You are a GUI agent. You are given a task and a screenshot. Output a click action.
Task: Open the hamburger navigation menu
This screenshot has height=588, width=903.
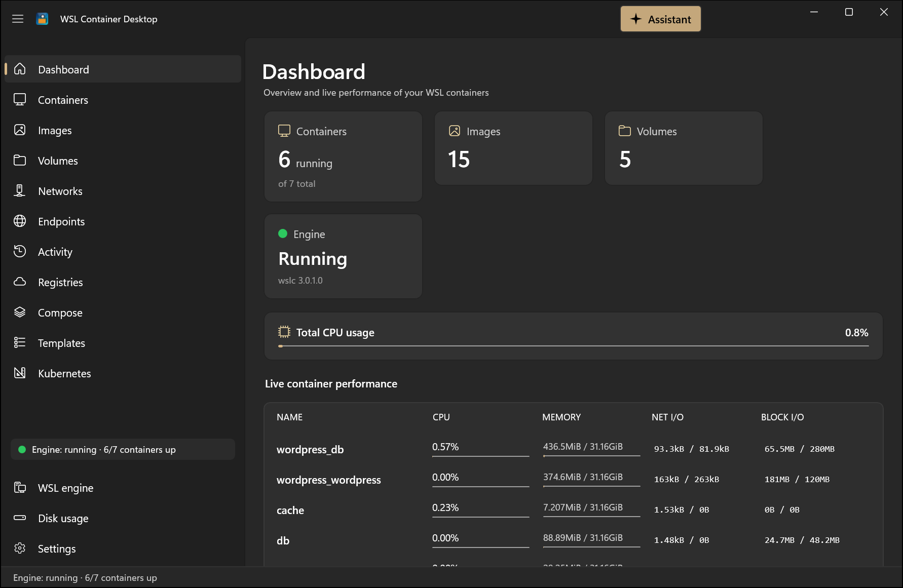18,19
